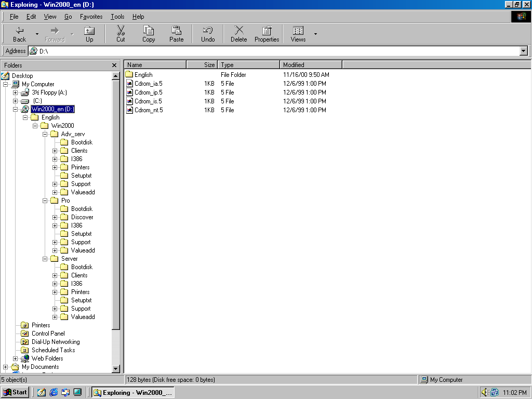Screen dimensions: 532x399
Task: Select the Web Folders globe icon
Action: (25, 358)
